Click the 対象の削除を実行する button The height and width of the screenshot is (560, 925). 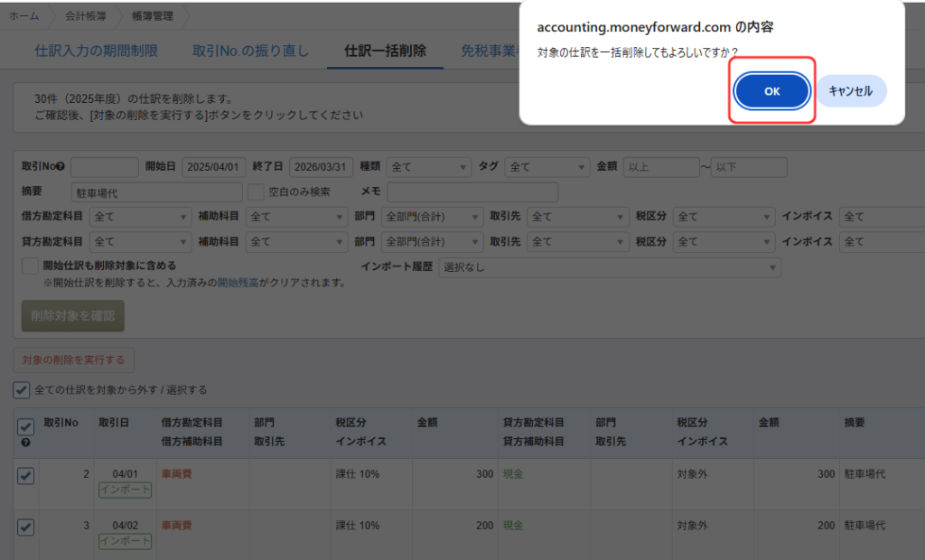pos(73,359)
